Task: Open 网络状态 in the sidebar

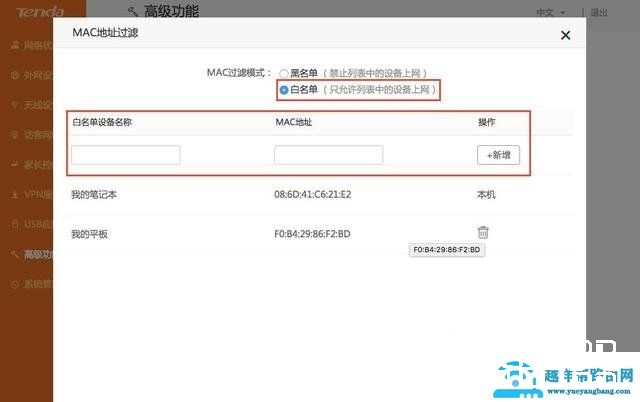Action: [32, 45]
